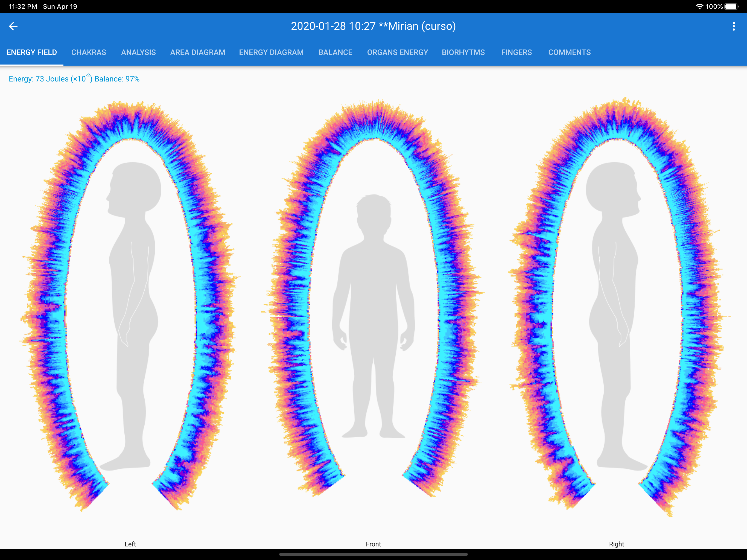The width and height of the screenshot is (747, 560).
Task: Tap the front-view body silhouette
Action: pos(373,316)
